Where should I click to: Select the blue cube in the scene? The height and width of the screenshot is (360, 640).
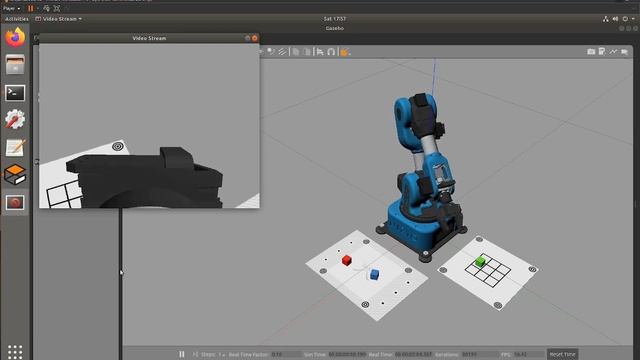click(374, 274)
